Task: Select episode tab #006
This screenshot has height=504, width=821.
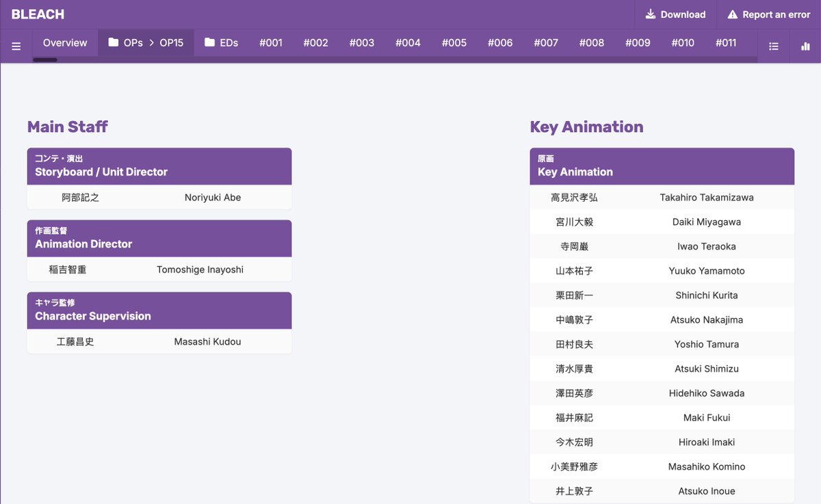Action: 500,42
